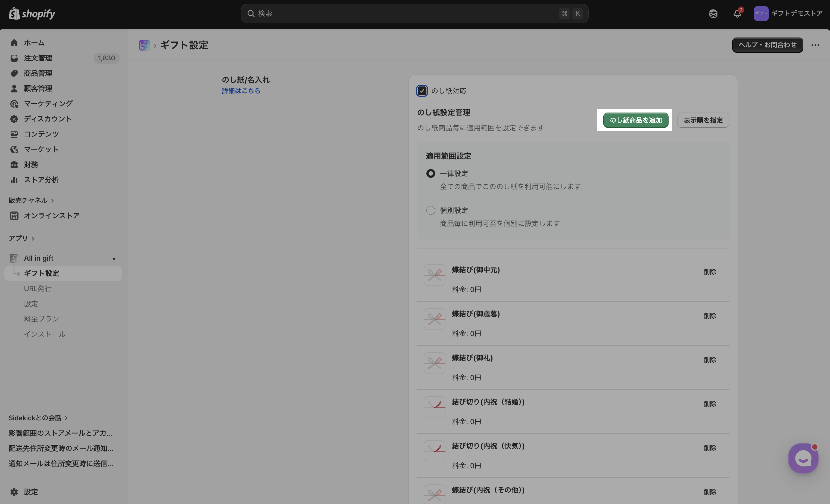Viewport: 830px width, 504px height.
Task: Expand the 販売チャネル section chevron
Action: (x=52, y=200)
